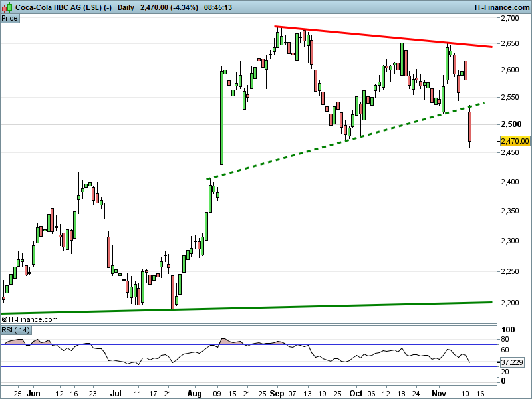Viewport: 532px width, 399px height.
Task: Click the lower blue RSI oversold line
Action: (x=248, y=367)
